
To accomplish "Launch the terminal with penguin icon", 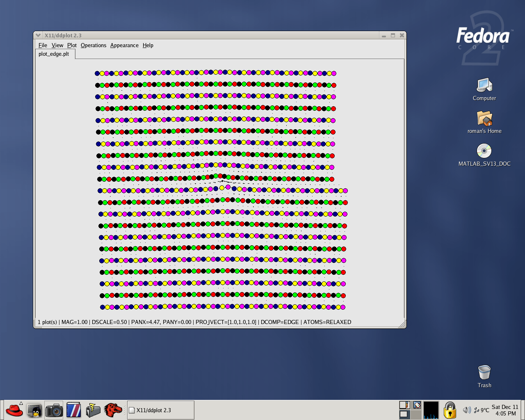I will click(34, 410).
